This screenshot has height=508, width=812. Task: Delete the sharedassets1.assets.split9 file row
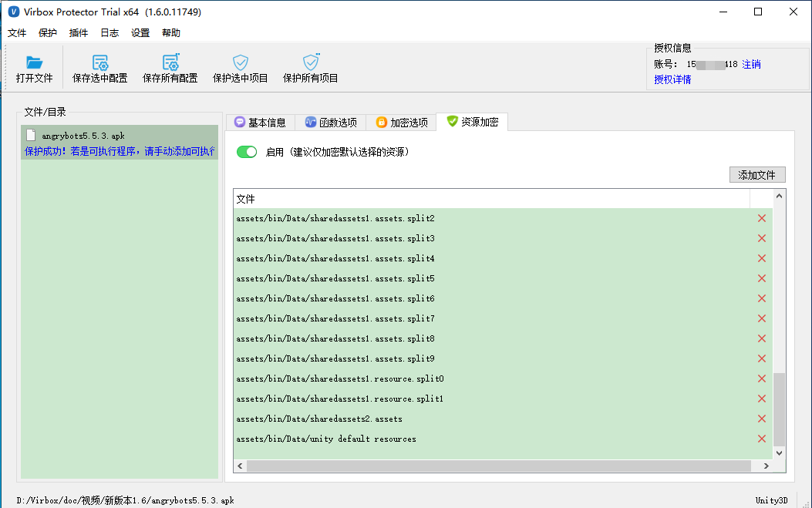point(762,358)
